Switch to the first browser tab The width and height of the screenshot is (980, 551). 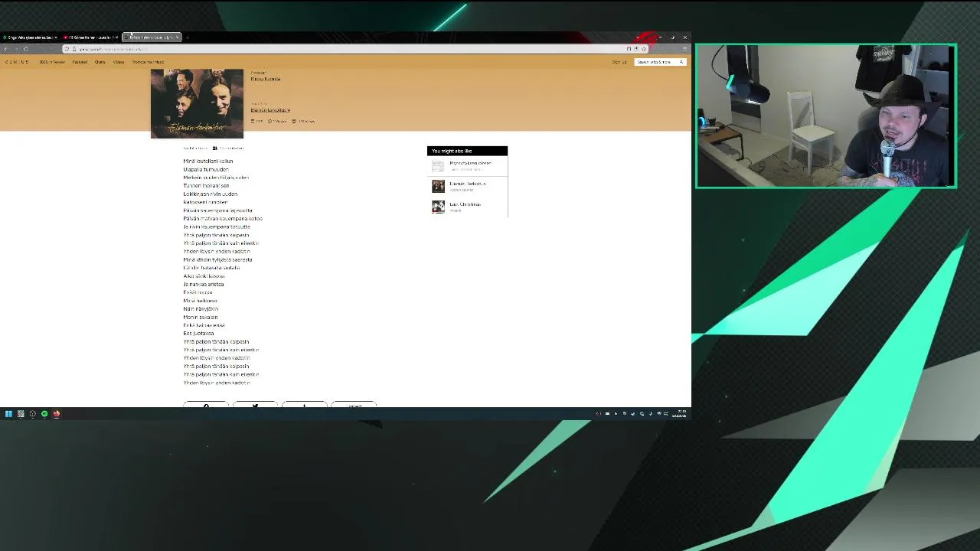click(30, 37)
